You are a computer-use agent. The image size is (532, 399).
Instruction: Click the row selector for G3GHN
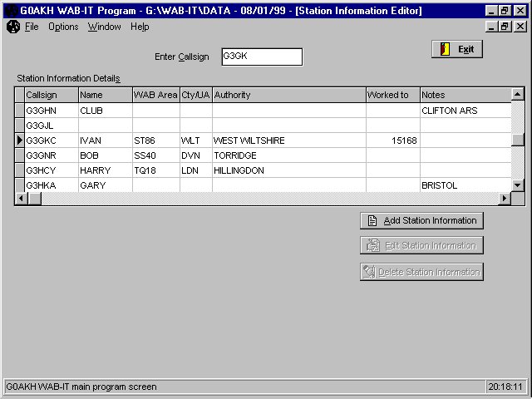(20, 111)
